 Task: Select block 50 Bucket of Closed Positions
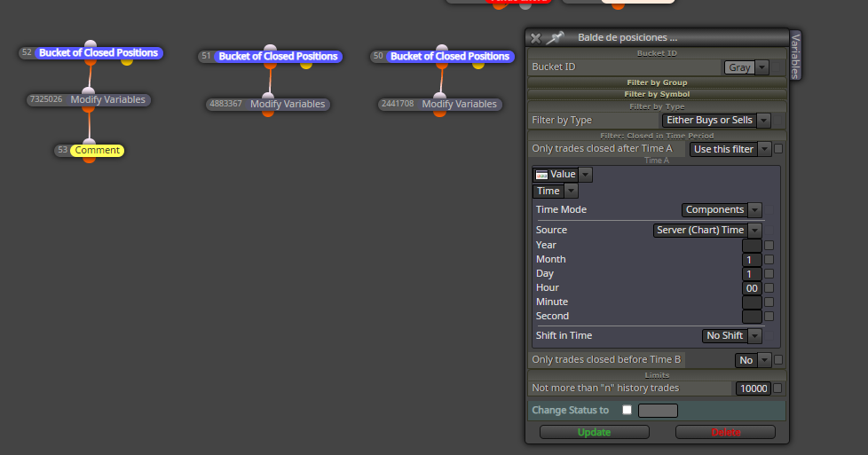click(450, 57)
